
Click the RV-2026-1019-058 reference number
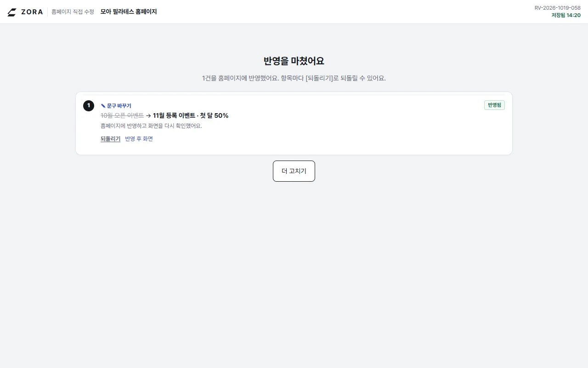[x=557, y=8]
